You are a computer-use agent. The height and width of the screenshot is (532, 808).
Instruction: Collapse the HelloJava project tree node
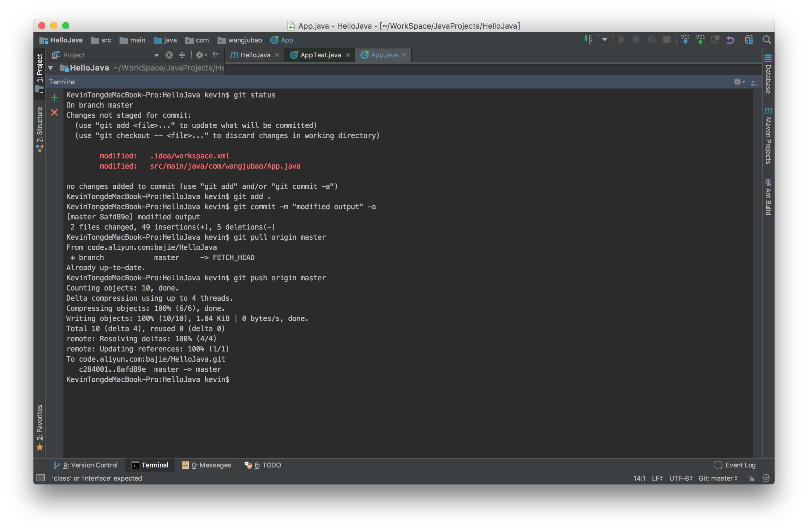coord(51,68)
